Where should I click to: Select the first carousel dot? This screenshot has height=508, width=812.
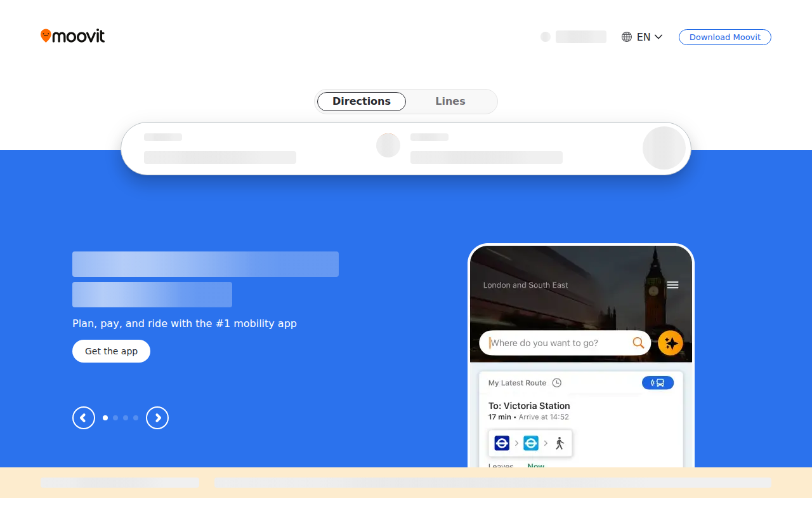point(105,418)
